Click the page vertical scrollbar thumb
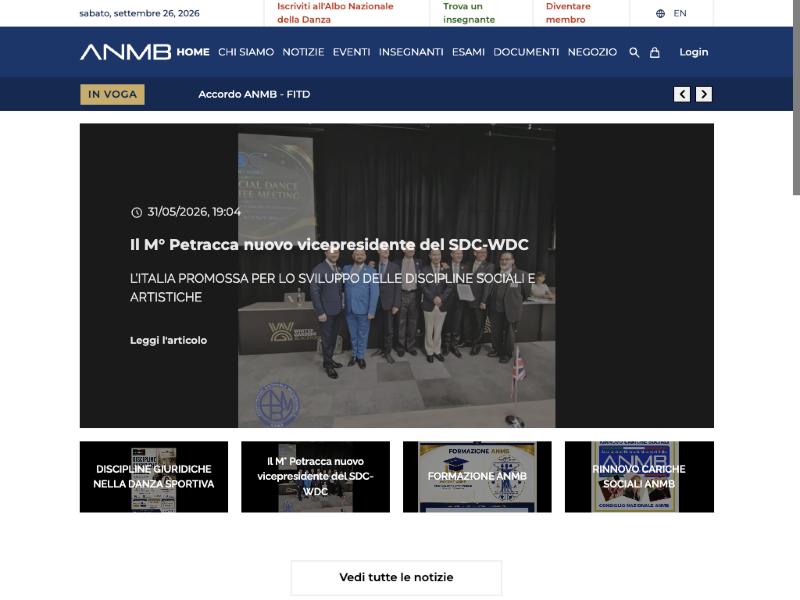Screen dimensions: 800x600 (796, 97)
